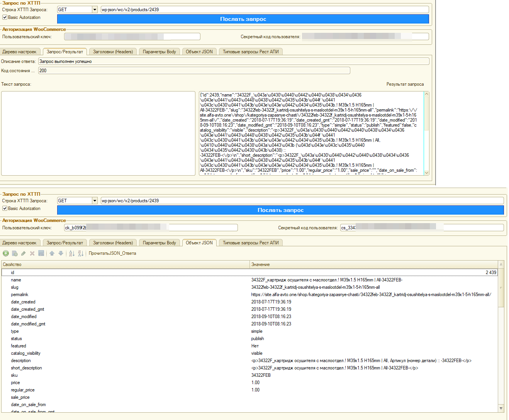Click the floppy disk Save icon
The height and width of the screenshot is (420, 509).
[41, 253]
